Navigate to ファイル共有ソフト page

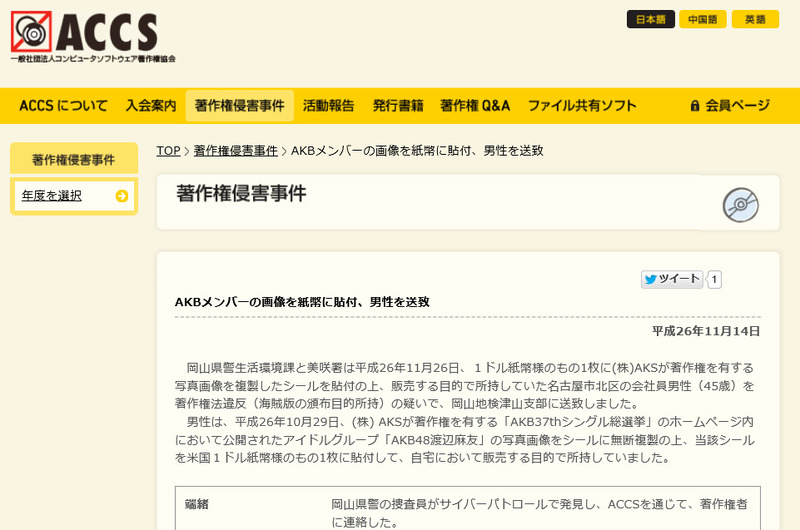582,106
